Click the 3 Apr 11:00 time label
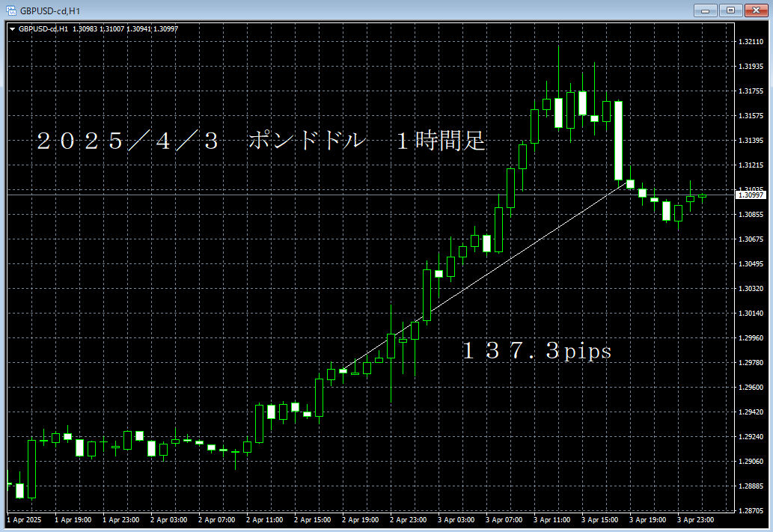773x532 pixels. point(552,520)
